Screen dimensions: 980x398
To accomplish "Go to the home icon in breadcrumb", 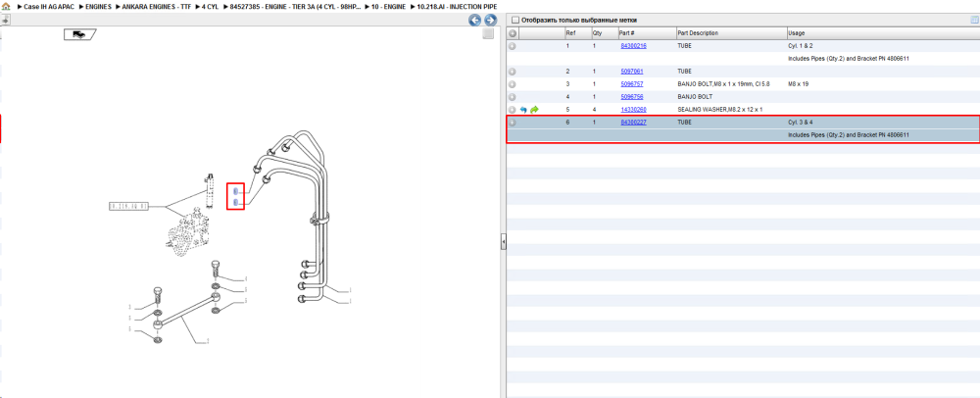I will pyautogui.click(x=6, y=6).
